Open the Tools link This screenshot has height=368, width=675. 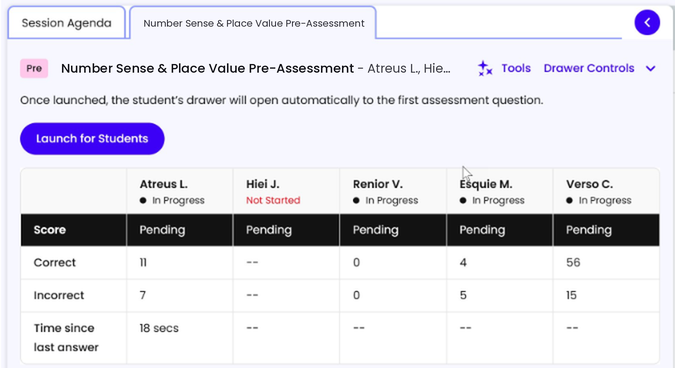[516, 68]
